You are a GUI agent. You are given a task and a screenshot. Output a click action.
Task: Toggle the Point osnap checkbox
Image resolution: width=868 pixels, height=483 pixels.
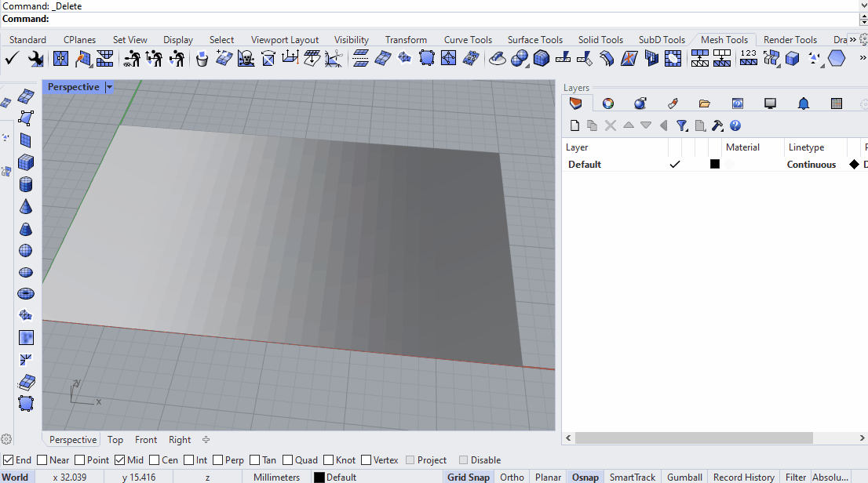coord(80,459)
